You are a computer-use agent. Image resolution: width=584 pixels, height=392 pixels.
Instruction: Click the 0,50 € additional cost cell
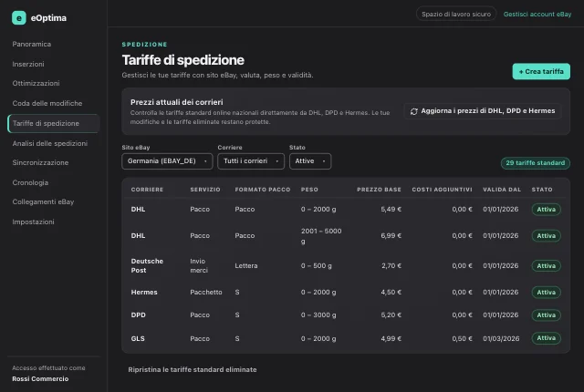point(463,339)
